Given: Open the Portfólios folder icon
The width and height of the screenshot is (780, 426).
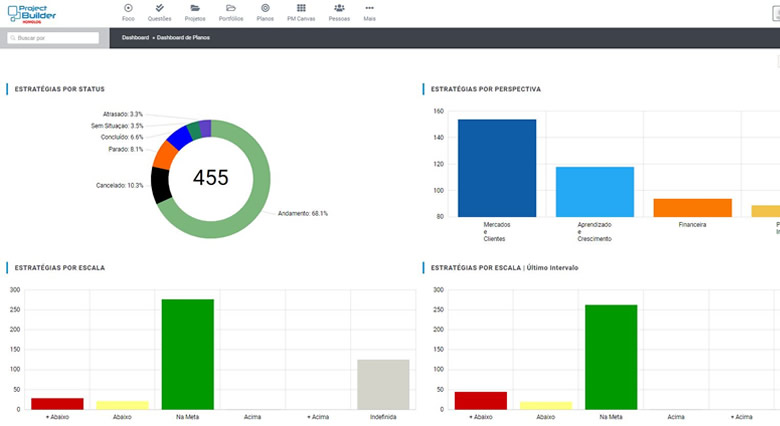Looking at the screenshot, I should click(x=231, y=8).
